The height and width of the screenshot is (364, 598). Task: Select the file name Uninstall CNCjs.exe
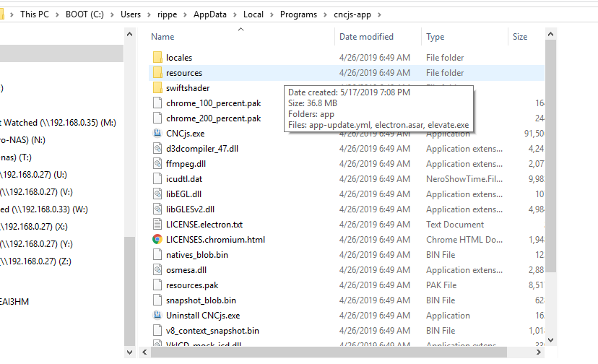(x=203, y=316)
